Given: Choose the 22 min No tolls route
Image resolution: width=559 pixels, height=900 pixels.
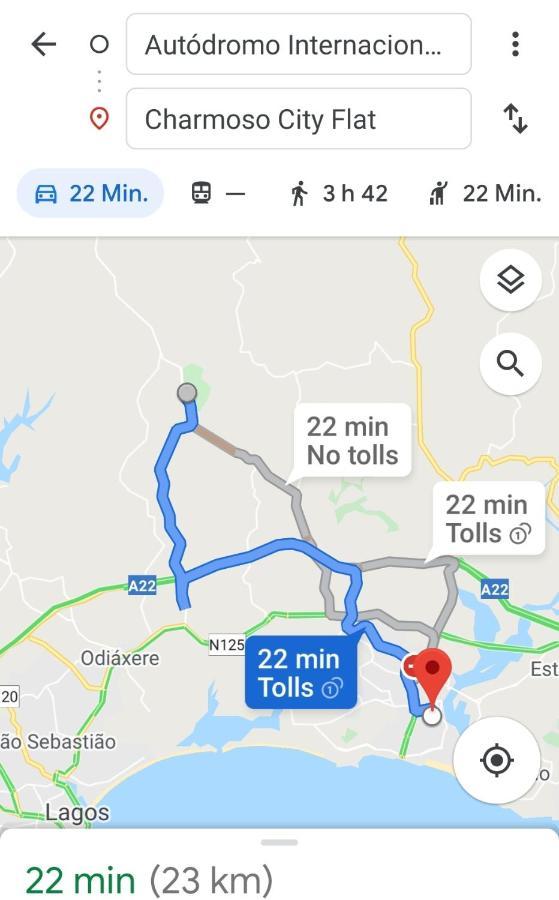Looking at the screenshot, I should (352, 441).
